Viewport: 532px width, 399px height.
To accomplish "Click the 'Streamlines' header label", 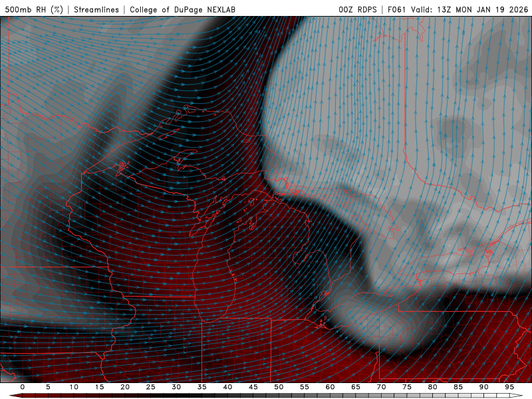I will pos(96,9).
